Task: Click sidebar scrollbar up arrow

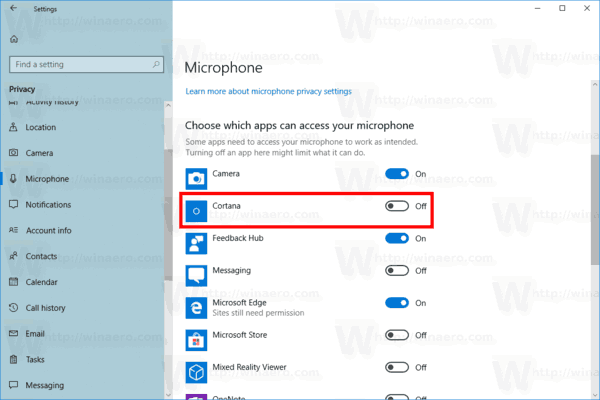Action: [168, 105]
